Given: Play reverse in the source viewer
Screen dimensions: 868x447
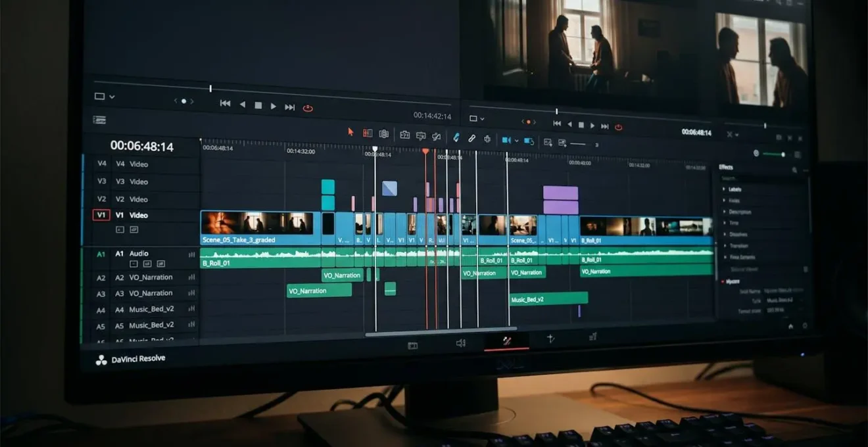Looking at the screenshot, I should (242, 105).
